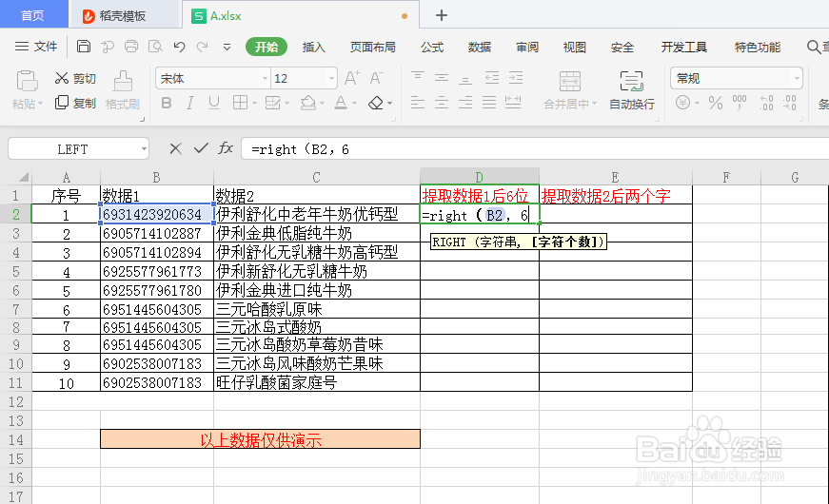Screen dimensions: 829x504
Task: Click the Save icon in quick toolbar
Action: coord(84,47)
